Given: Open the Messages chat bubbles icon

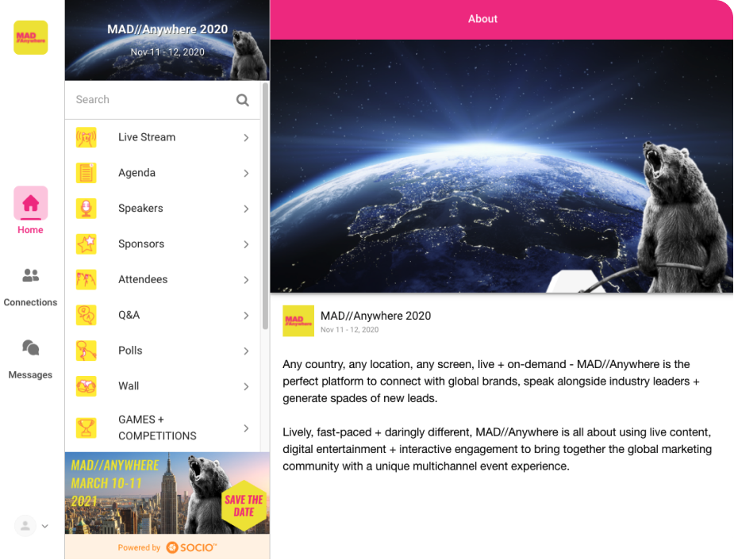Looking at the screenshot, I should (x=30, y=347).
